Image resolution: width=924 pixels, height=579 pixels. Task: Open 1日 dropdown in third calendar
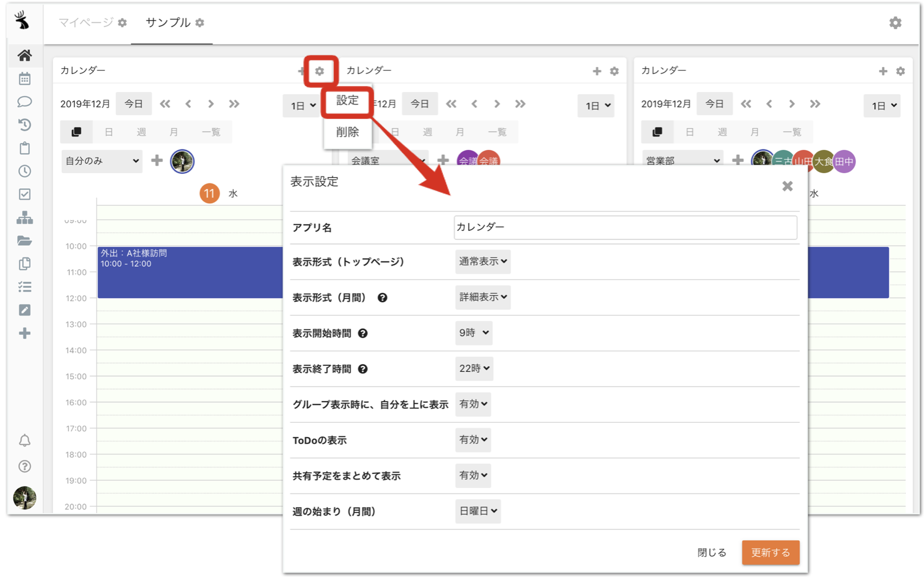tap(882, 106)
